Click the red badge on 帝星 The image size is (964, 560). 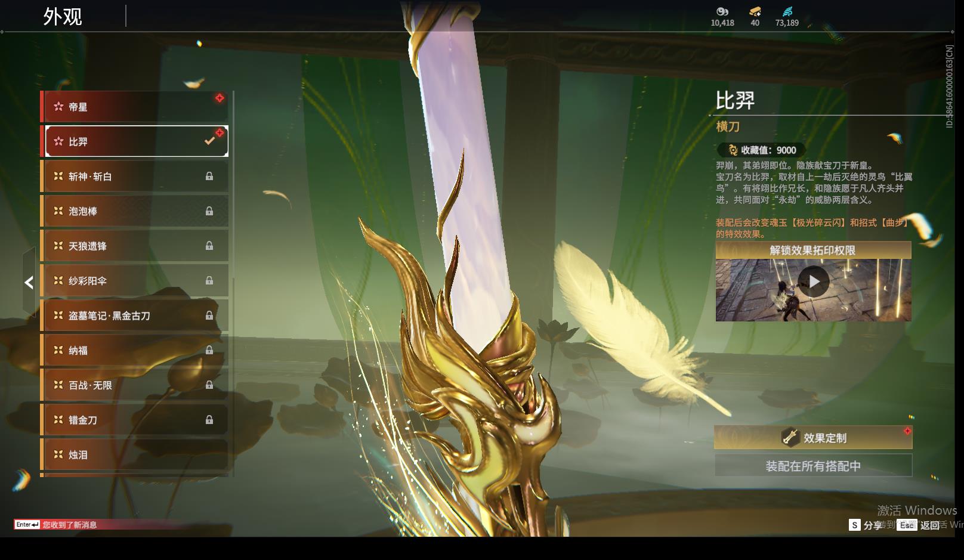[220, 98]
